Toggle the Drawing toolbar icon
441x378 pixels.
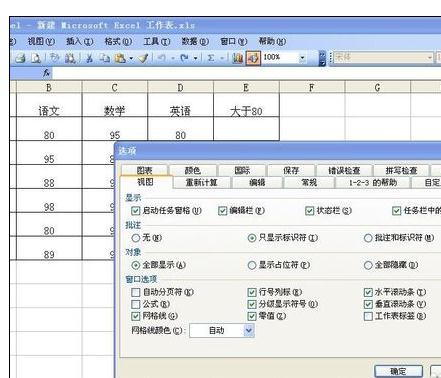(253, 58)
